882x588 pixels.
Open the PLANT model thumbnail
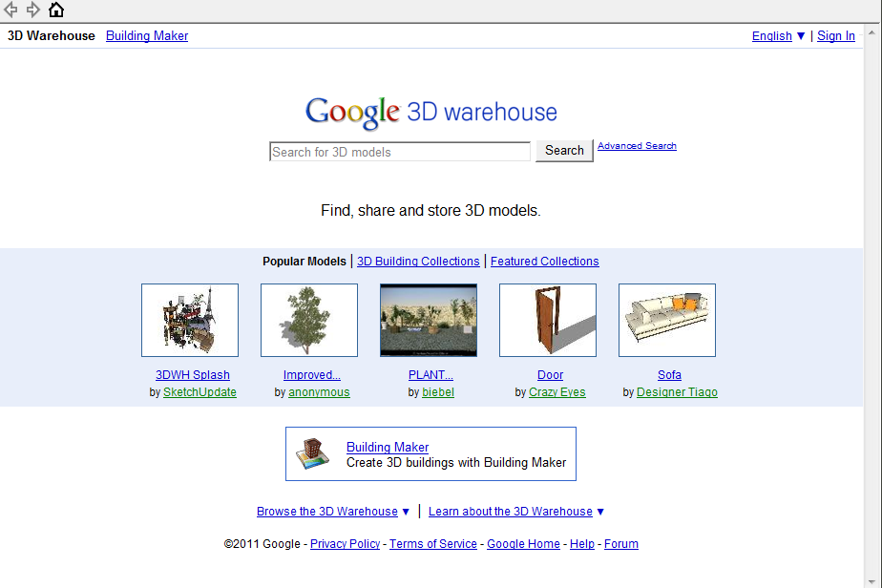[x=429, y=320]
